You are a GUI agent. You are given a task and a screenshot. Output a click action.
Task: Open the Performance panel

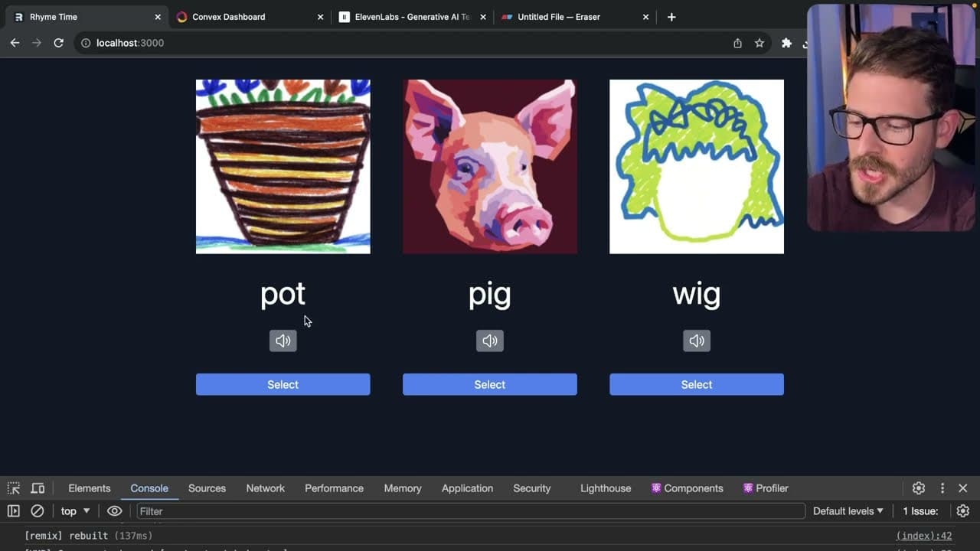(x=334, y=488)
